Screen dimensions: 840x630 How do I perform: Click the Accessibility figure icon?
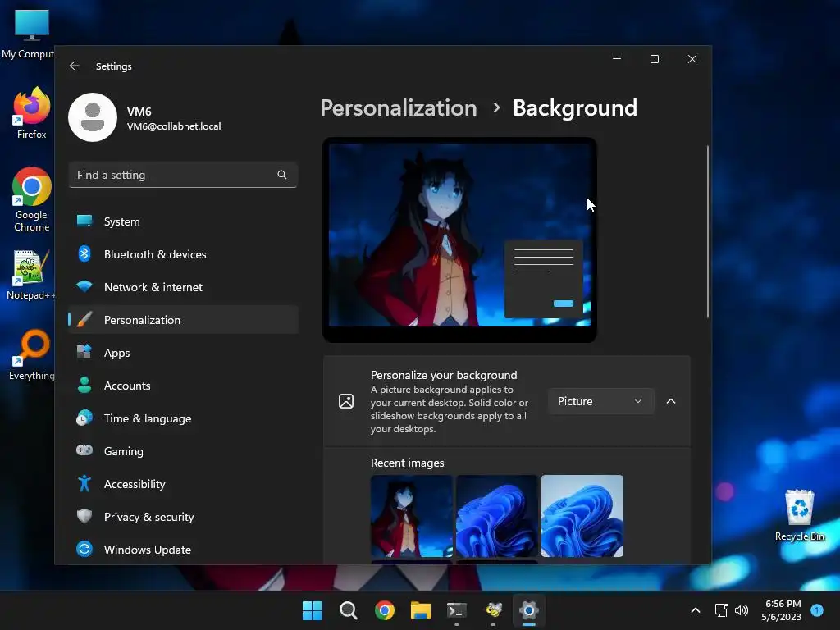coord(84,483)
